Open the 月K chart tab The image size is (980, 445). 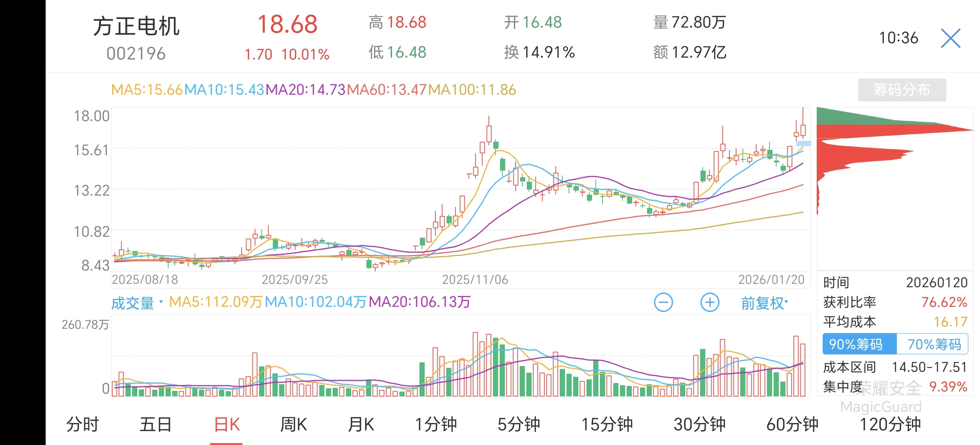pyautogui.click(x=361, y=424)
